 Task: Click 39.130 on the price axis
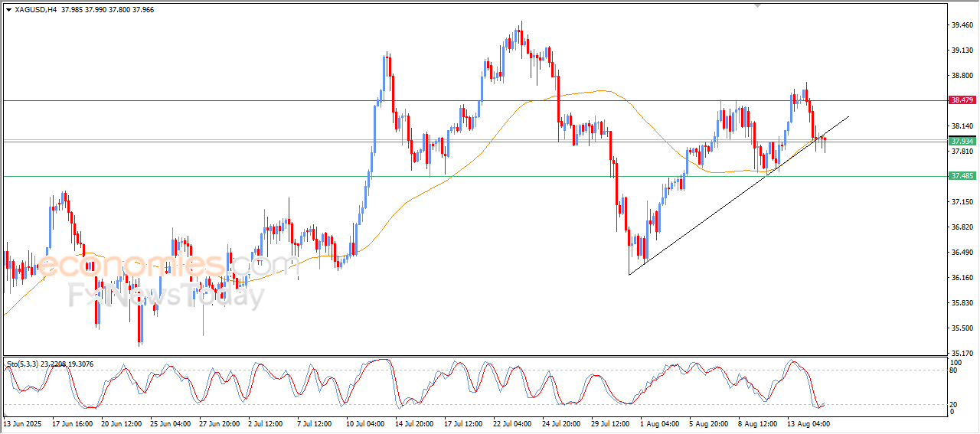point(963,51)
